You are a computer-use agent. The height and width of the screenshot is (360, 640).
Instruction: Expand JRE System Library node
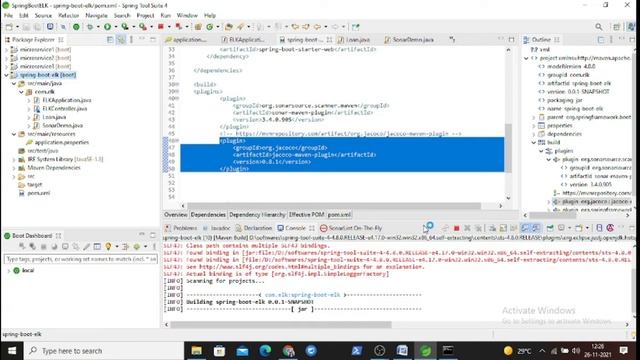[x=14, y=159]
